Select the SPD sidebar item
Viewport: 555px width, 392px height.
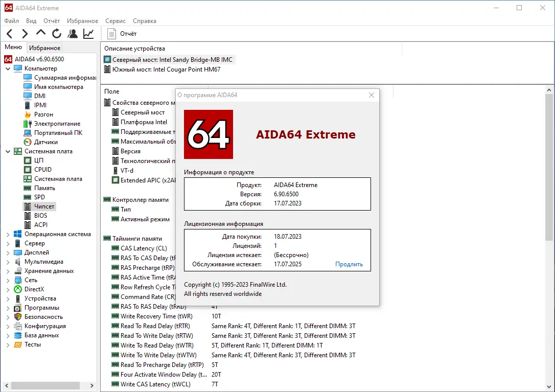tap(39, 197)
